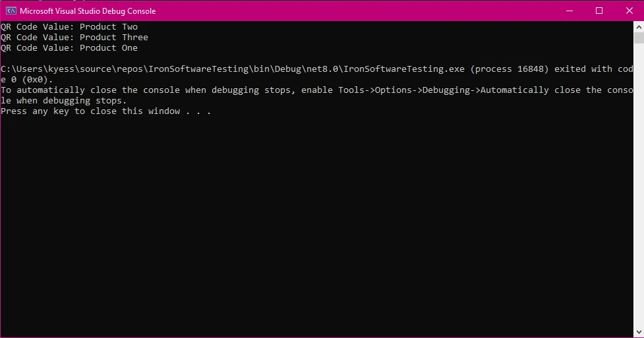Click the scrollbar up arrow
The image size is (644, 338).
(x=638, y=26)
